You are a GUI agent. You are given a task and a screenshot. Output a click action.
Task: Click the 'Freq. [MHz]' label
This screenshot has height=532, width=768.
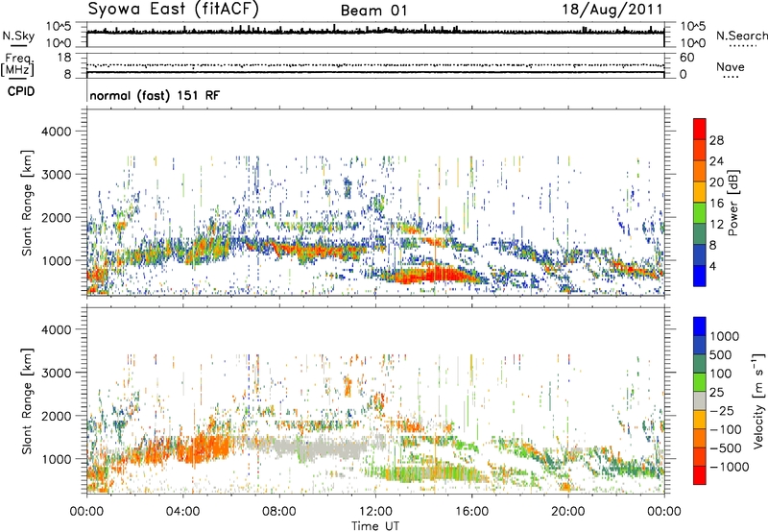[x=17, y=65]
